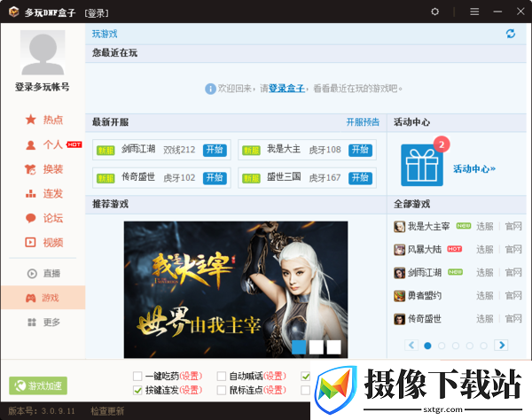
Task: Click the 多玩DNF盒子 logo icon
Action: (x=14, y=12)
